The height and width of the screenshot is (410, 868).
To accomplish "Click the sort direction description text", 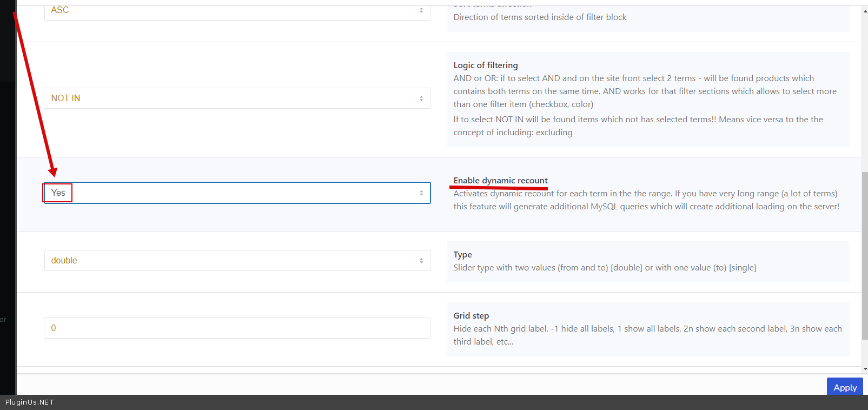I will [x=540, y=17].
